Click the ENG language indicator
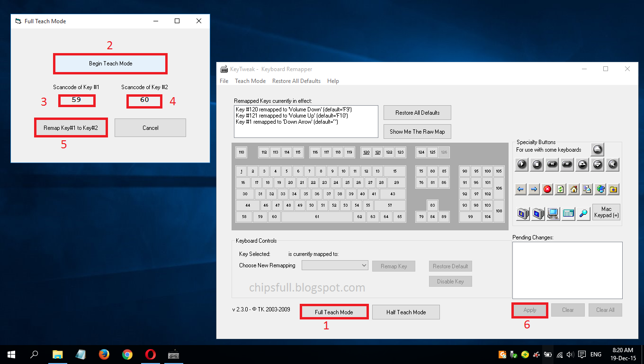Image resolution: width=644 pixels, height=364 pixels. [x=596, y=355]
